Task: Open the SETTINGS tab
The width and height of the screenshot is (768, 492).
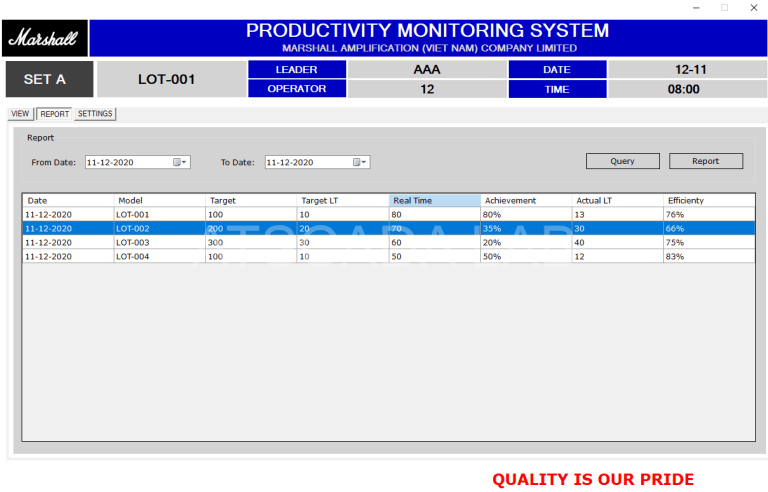Action: [x=95, y=114]
